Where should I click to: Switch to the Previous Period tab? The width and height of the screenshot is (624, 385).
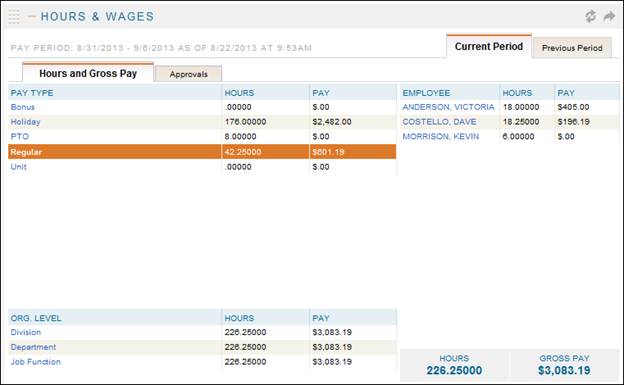(572, 48)
